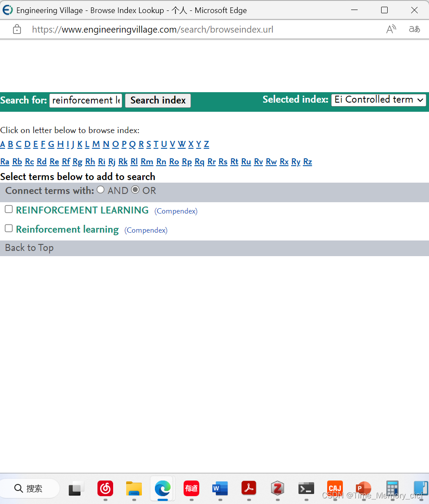Select the AND radio button
429x504 pixels.
click(101, 190)
